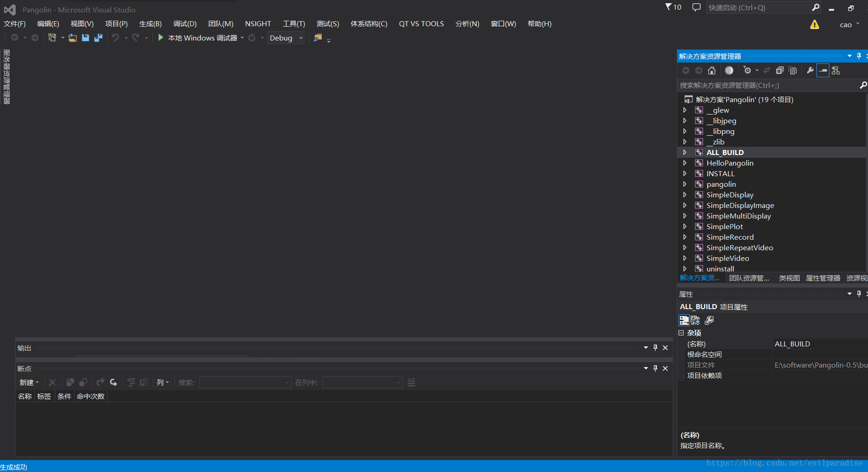Click the breakpoints 搜索 search box

point(245,382)
